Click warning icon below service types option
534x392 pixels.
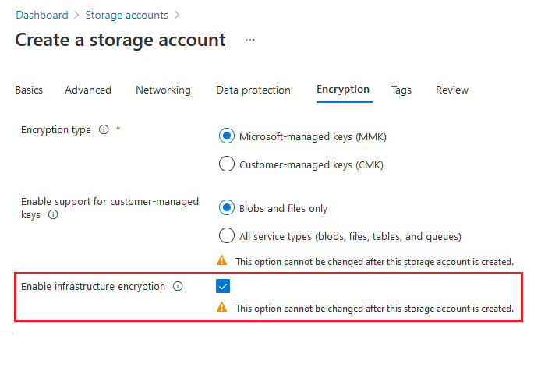coord(222,261)
